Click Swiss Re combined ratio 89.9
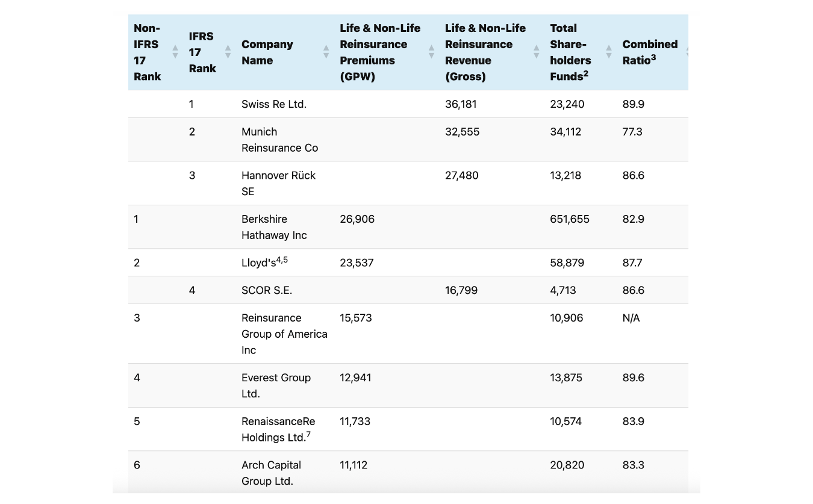This screenshot has width=813, height=504. pyautogui.click(x=634, y=104)
